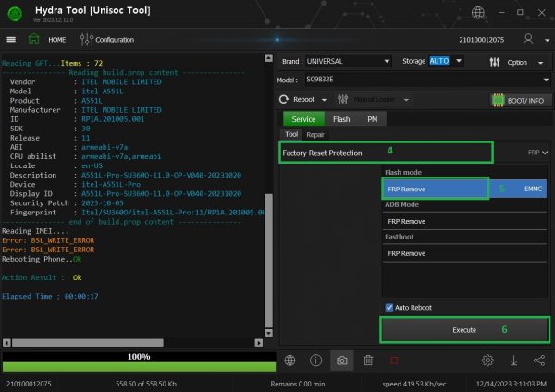Expand the Option dropdown arrow

[x=541, y=63]
